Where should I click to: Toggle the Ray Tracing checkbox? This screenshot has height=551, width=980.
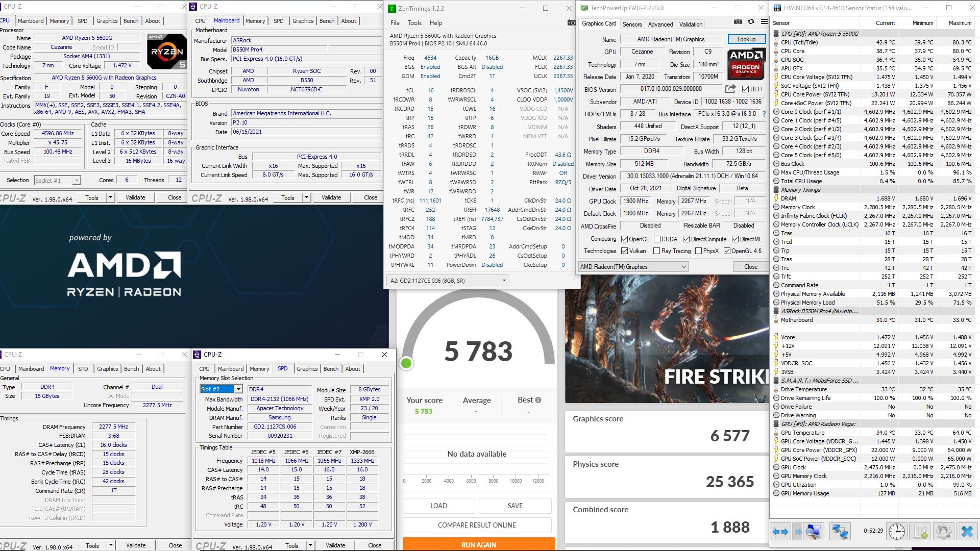coord(656,251)
